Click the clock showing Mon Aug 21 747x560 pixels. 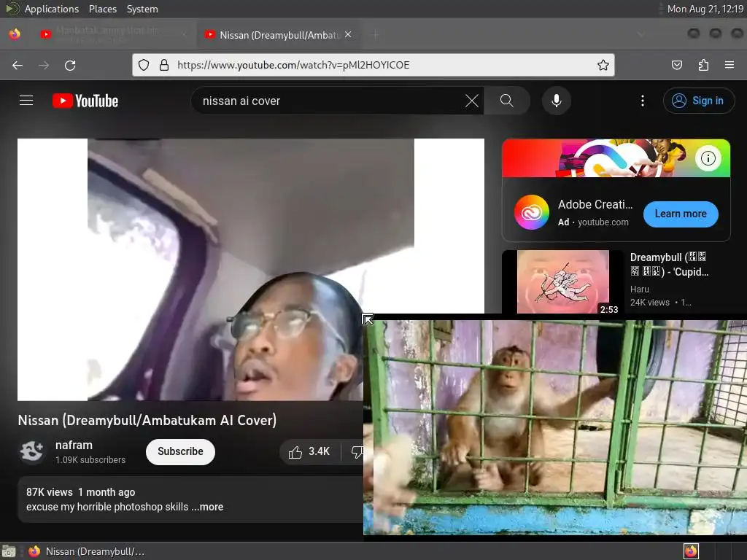705,9
